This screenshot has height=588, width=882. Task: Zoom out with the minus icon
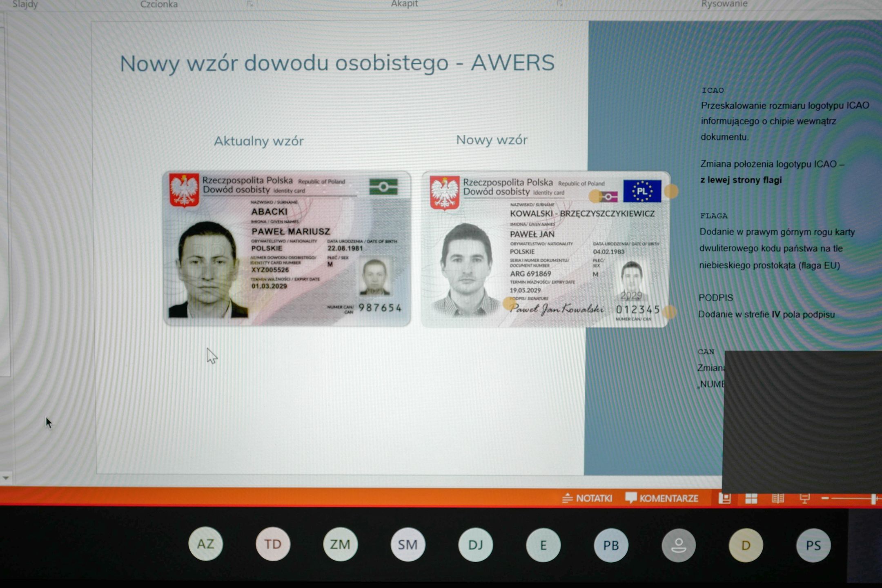825,498
